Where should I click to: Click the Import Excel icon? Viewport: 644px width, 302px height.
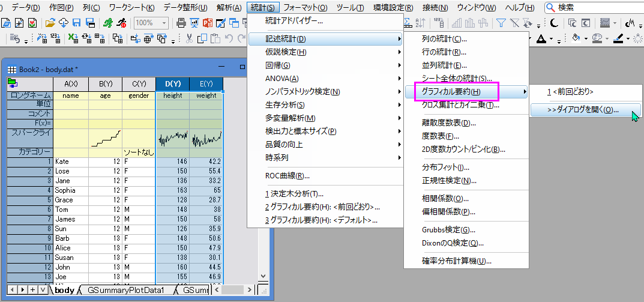coord(73,38)
